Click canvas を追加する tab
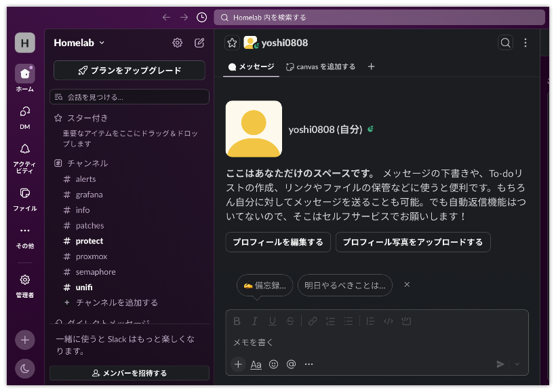The width and height of the screenshot is (556, 392). [321, 66]
